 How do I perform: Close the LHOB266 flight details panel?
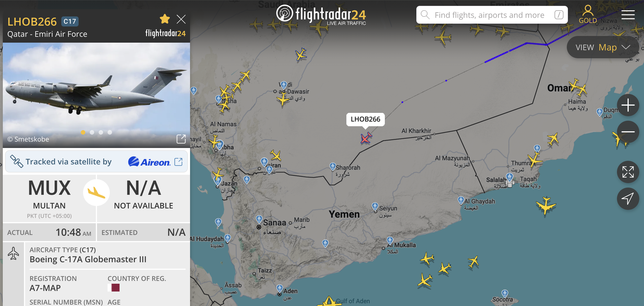pyautogui.click(x=181, y=19)
